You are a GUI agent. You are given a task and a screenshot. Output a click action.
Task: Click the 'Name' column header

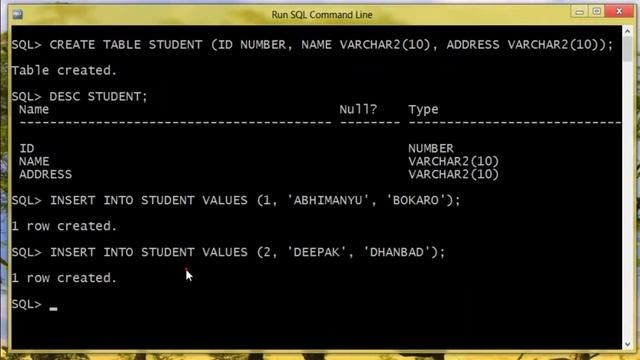(x=34, y=109)
